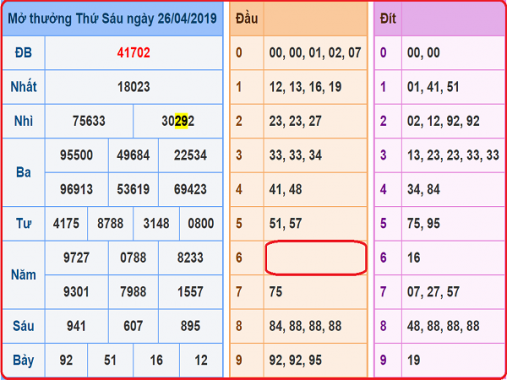The height and width of the screenshot is (380, 507).
Task: Select Năm prize number 0788
Action: tap(133, 258)
